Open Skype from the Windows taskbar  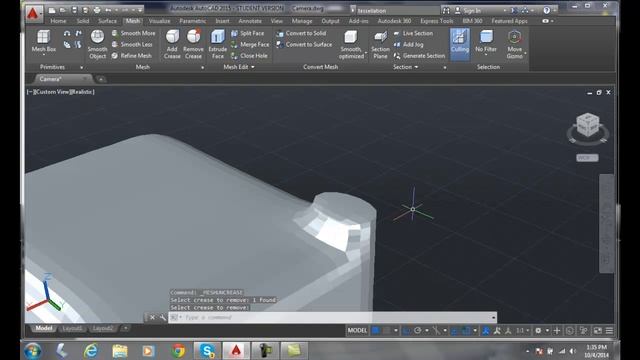tap(207, 350)
